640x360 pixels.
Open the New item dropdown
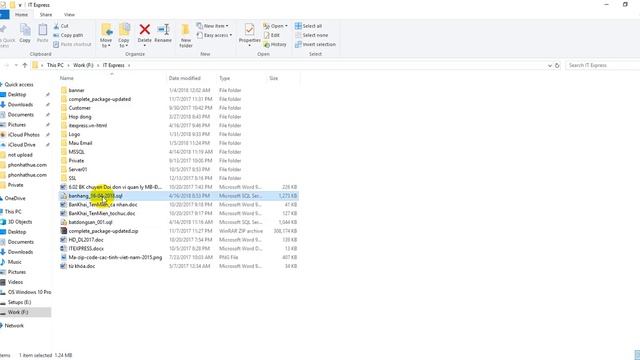213,26
